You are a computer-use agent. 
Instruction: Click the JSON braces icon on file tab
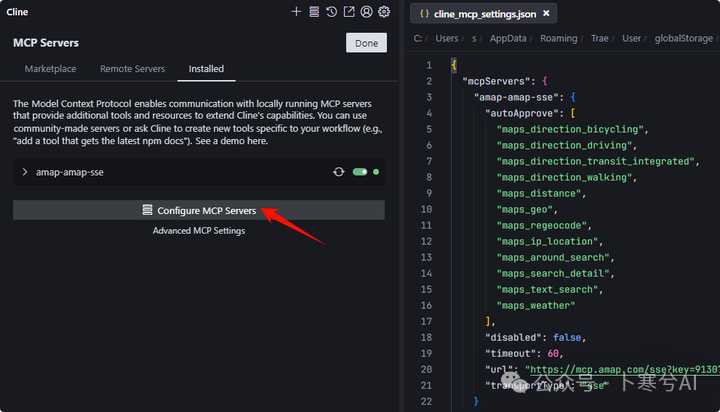(424, 14)
